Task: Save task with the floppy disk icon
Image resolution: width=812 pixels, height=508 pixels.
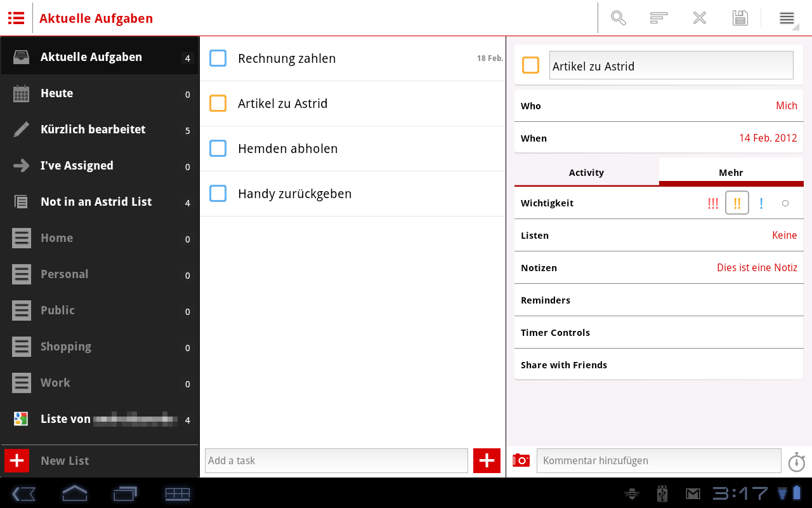Action: [740, 18]
